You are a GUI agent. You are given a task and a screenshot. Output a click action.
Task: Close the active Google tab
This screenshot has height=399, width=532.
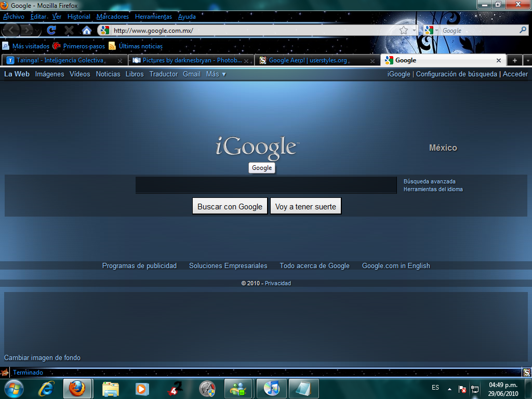tap(498, 60)
